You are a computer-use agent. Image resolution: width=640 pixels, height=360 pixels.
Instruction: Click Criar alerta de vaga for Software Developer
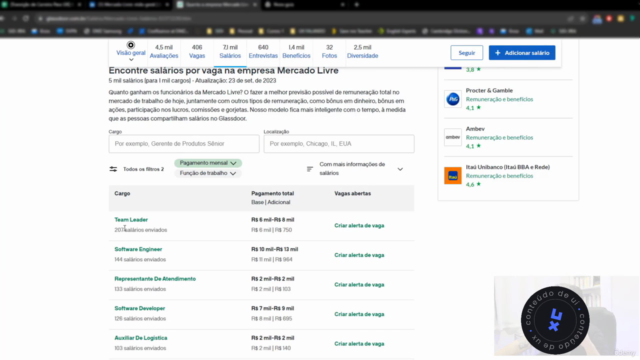(x=359, y=314)
